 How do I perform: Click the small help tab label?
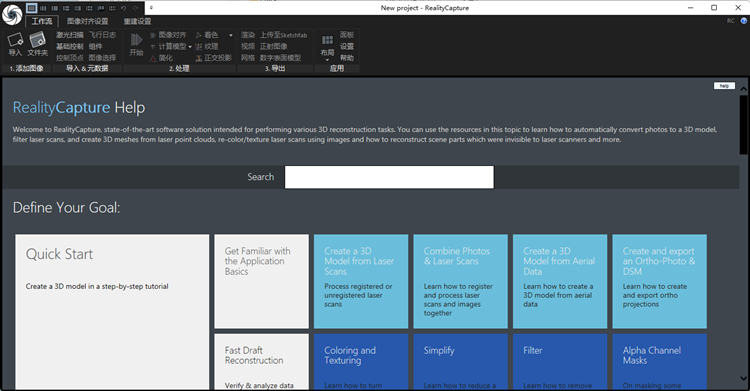724,86
